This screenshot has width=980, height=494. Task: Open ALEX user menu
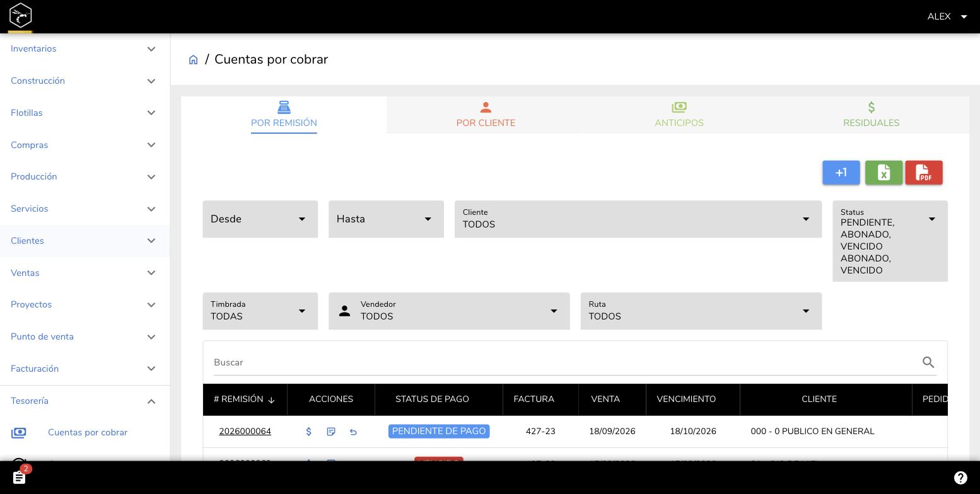947,16
